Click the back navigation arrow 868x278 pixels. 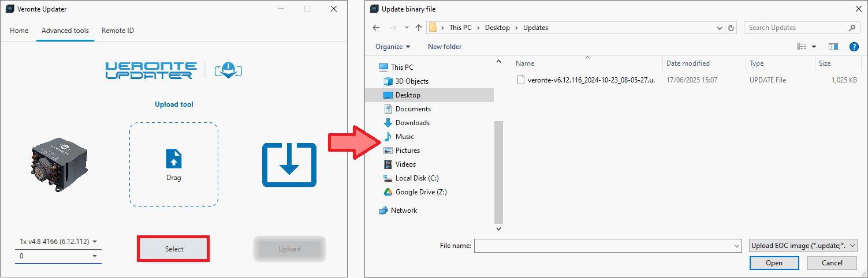[376, 28]
